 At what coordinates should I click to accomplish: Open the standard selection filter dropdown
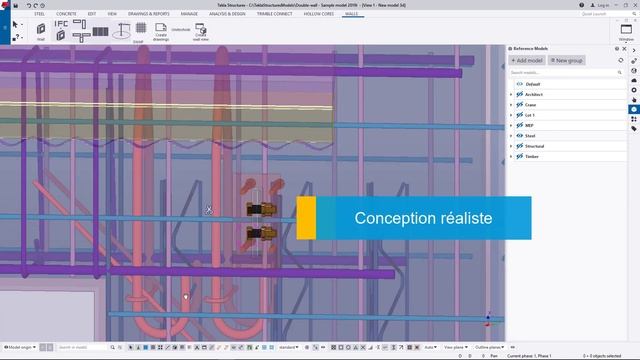pyautogui.click(x=289, y=347)
